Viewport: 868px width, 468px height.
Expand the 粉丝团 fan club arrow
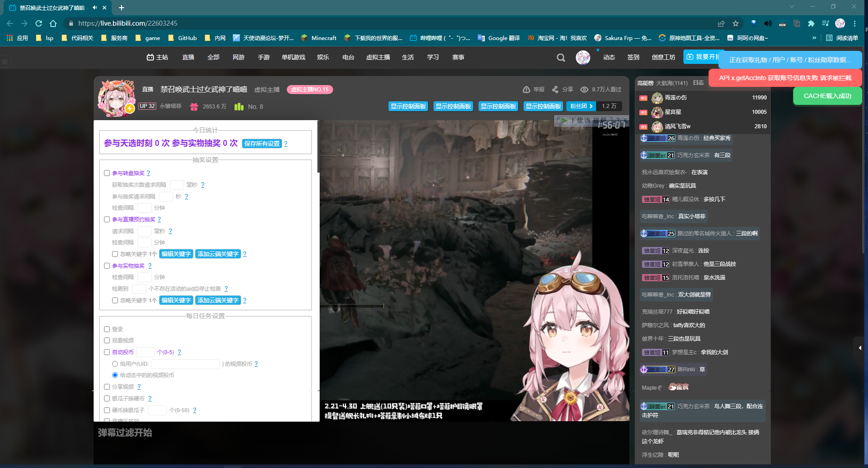click(591, 106)
